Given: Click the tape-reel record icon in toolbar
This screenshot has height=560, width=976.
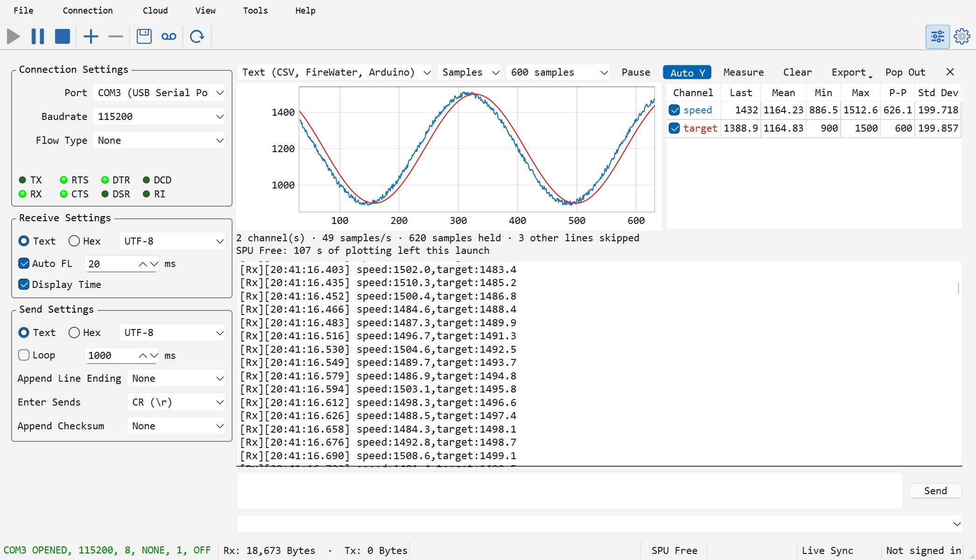Looking at the screenshot, I should coord(169,36).
